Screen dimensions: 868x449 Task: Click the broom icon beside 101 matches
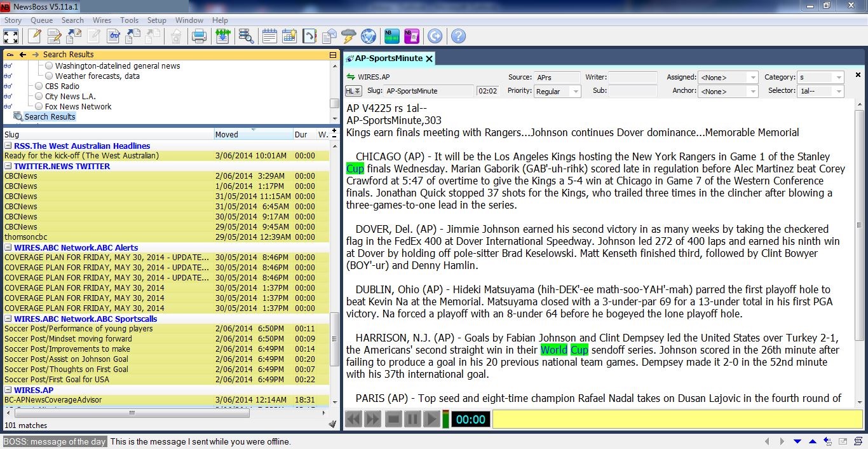(332, 424)
